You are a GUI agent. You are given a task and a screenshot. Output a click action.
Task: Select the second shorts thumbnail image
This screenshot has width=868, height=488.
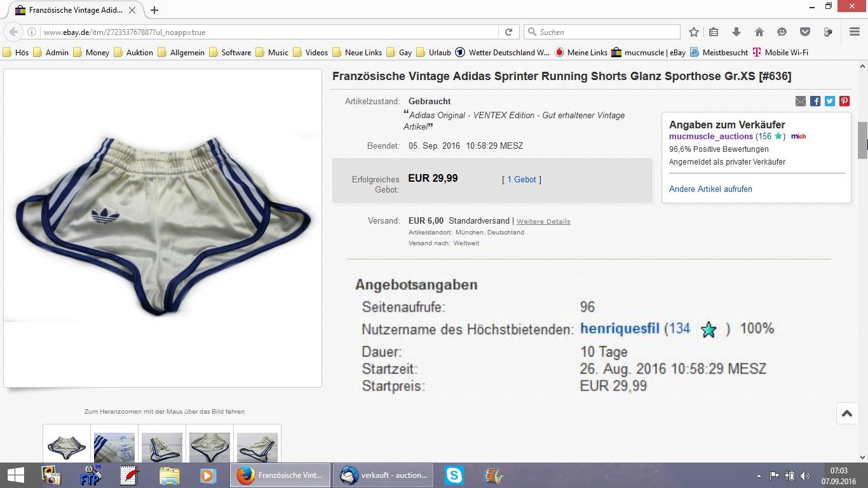pos(114,445)
